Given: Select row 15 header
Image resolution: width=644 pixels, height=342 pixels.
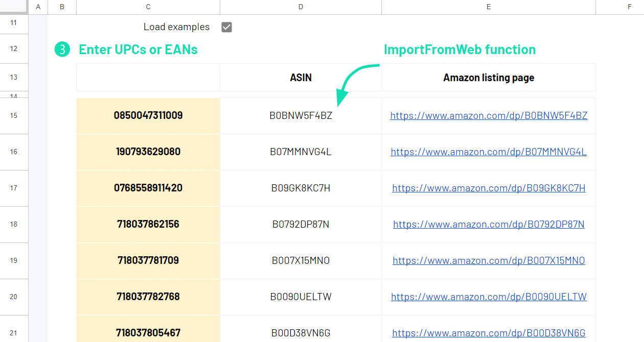Looking at the screenshot, I should pyautogui.click(x=14, y=116).
